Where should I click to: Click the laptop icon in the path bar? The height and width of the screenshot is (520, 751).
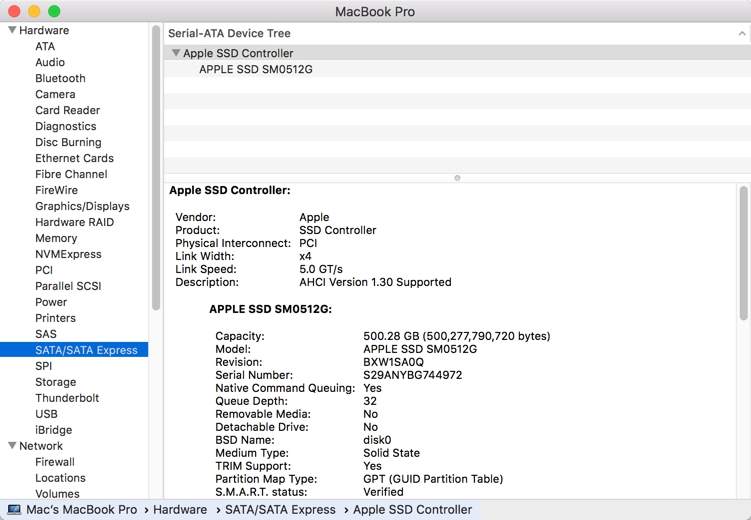11,510
